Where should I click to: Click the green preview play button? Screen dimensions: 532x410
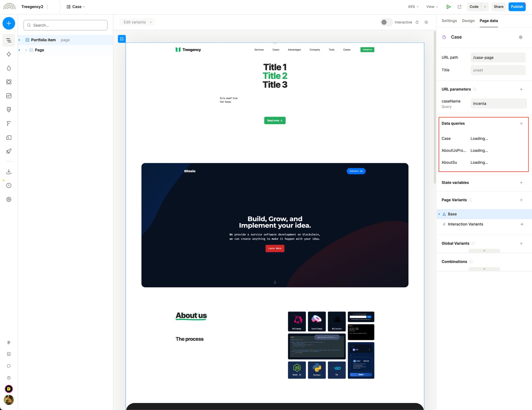[x=448, y=7]
